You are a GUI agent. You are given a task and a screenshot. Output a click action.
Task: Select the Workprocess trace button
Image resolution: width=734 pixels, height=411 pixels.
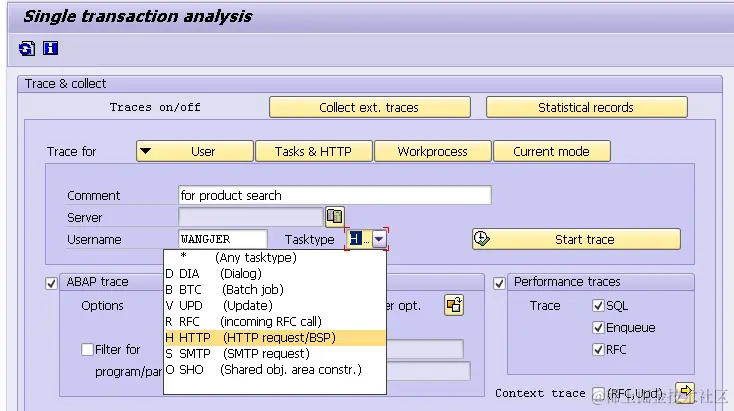point(433,151)
